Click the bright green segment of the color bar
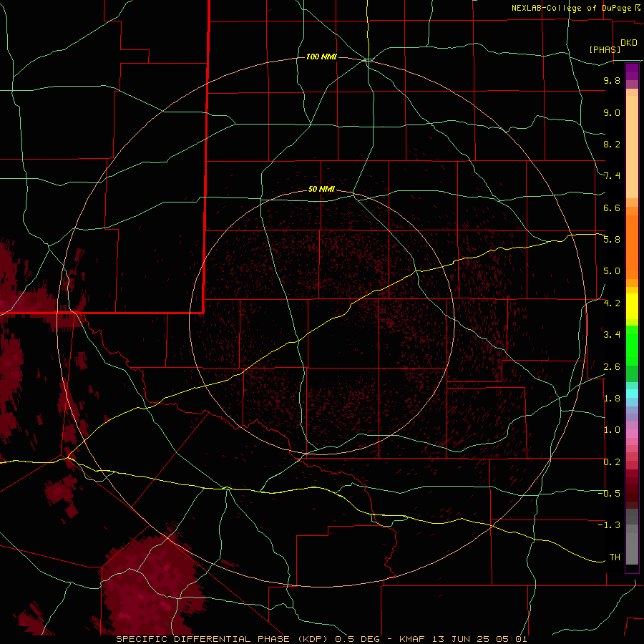This screenshot has height=644, width=644. coord(632,346)
